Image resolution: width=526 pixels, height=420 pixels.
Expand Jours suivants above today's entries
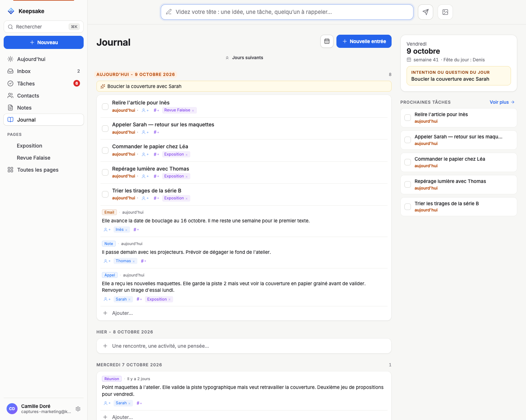pyautogui.click(x=244, y=58)
